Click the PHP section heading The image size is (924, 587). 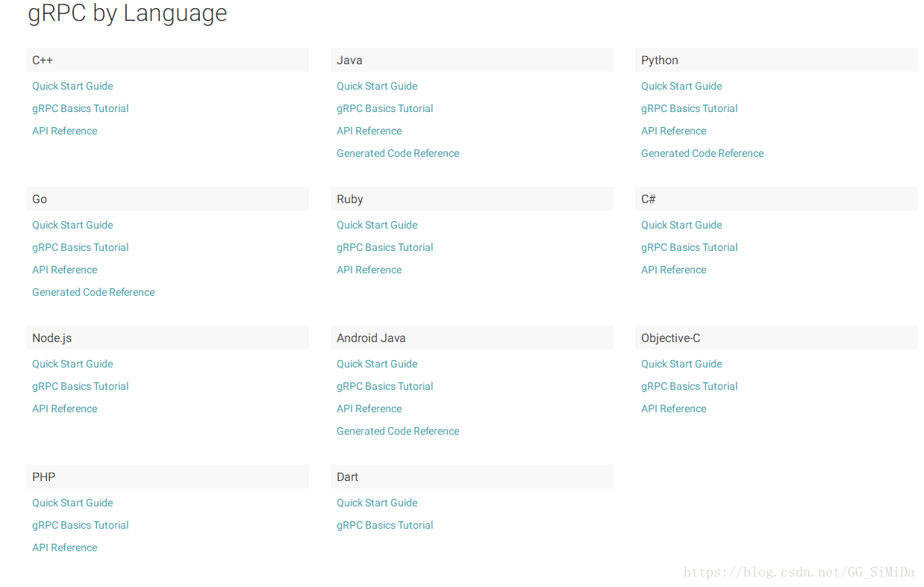[x=167, y=476]
